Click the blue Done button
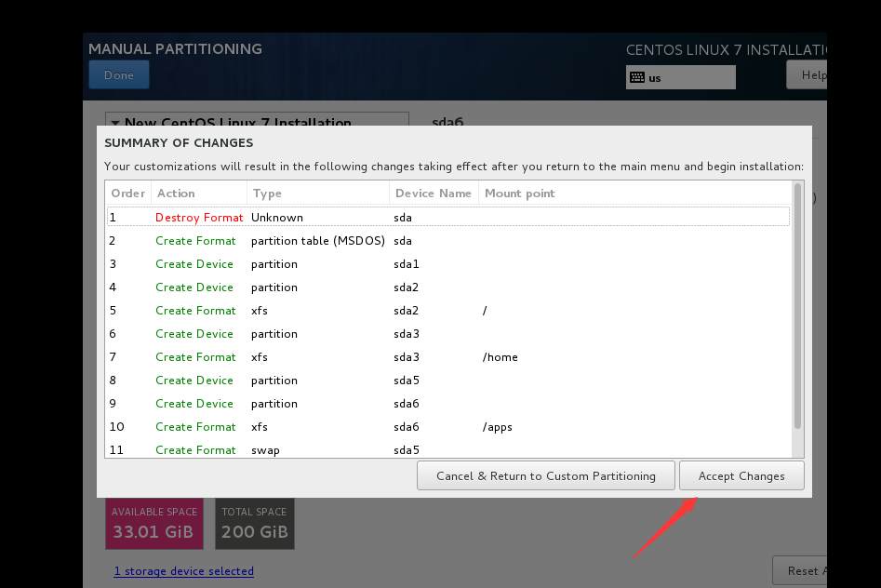 [x=119, y=74]
